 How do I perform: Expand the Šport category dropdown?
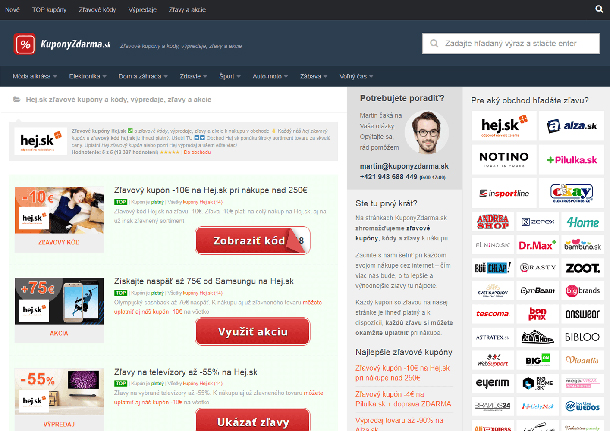(230, 76)
